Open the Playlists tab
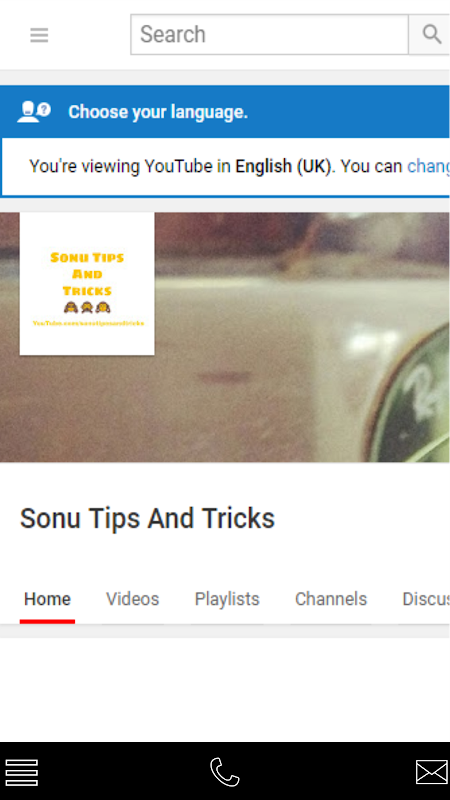Viewport: 450px width, 800px height. click(x=227, y=599)
